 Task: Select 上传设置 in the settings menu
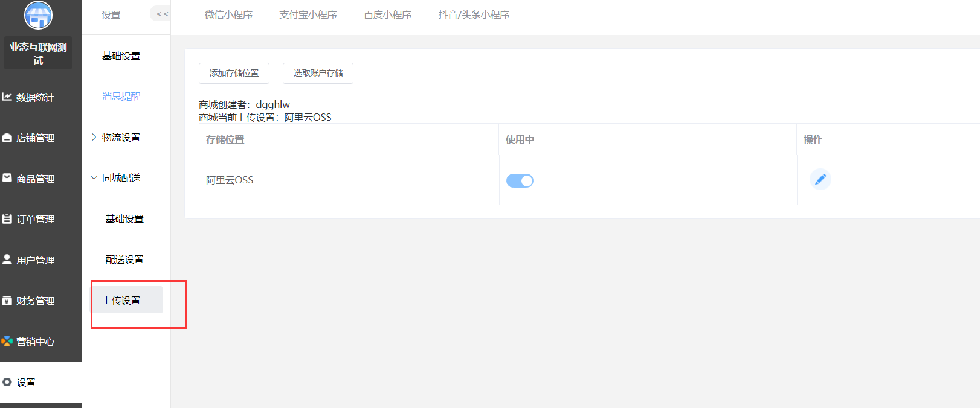tap(127, 300)
